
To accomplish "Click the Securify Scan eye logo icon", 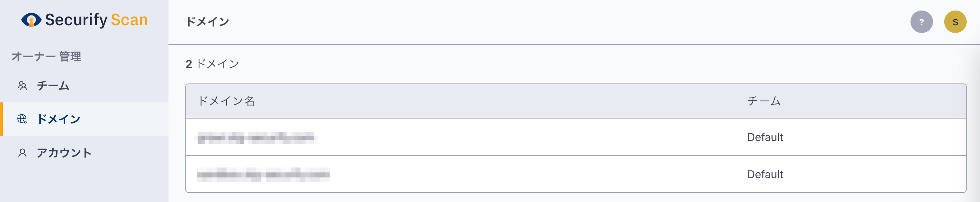I will pyautogui.click(x=31, y=20).
